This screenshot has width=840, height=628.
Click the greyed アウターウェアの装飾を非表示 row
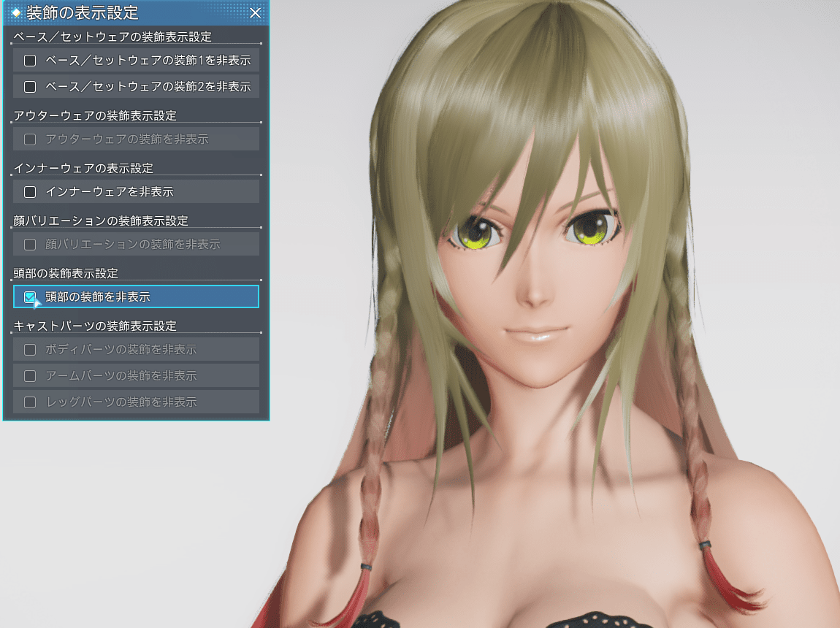click(136, 139)
